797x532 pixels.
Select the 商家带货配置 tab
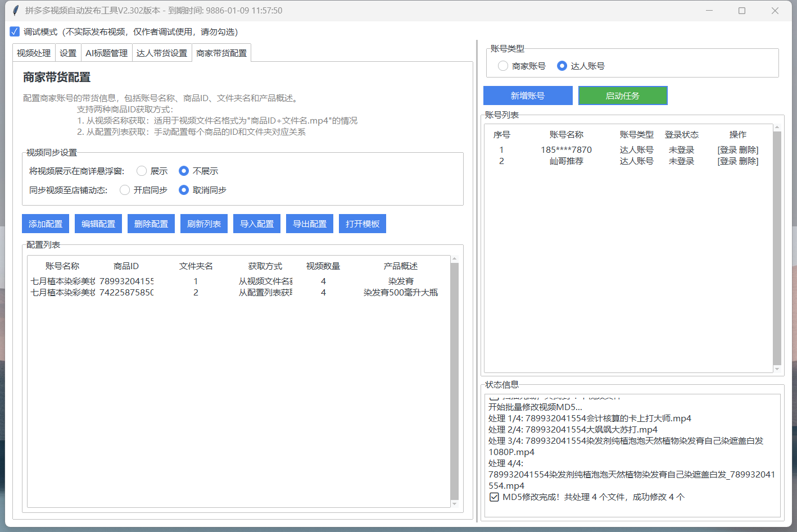pyautogui.click(x=221, y=53)
